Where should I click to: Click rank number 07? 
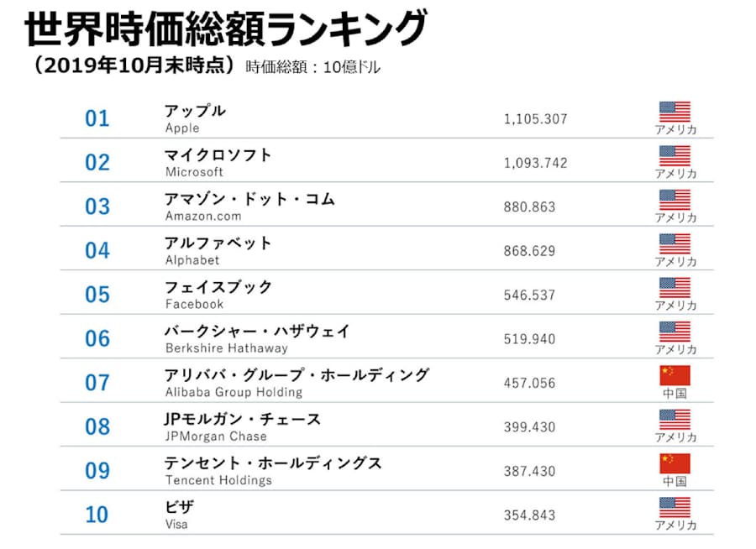coord(97,383)
